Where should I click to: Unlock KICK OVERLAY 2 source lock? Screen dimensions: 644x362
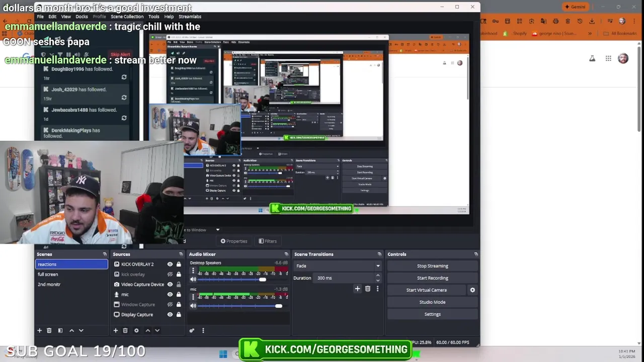pyautogui.click(x=178, y=264)
